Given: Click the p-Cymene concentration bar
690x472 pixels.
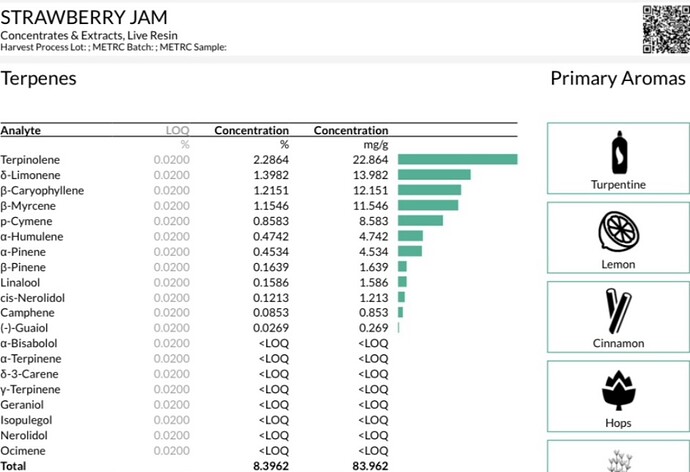Looking at the screenshot, I should 420,220.
